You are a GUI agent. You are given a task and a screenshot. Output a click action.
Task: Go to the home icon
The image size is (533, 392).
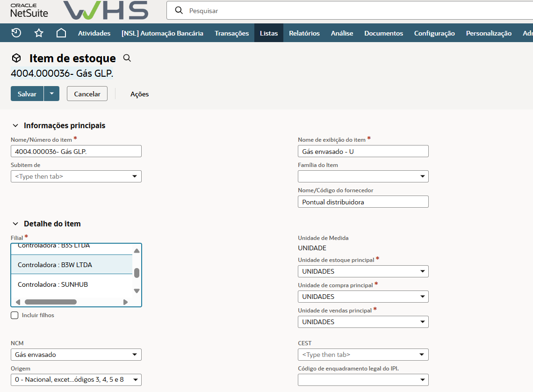point(61,33)
